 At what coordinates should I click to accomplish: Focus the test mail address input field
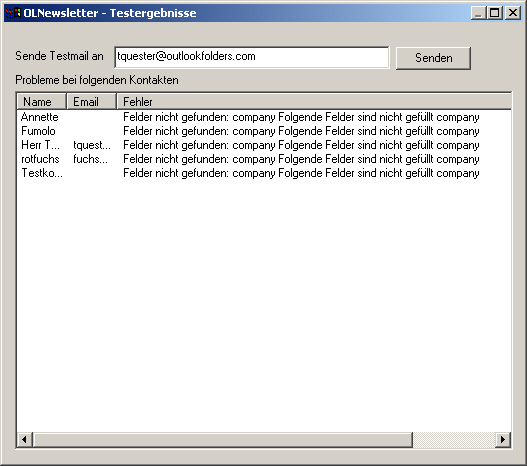[252, 57]
